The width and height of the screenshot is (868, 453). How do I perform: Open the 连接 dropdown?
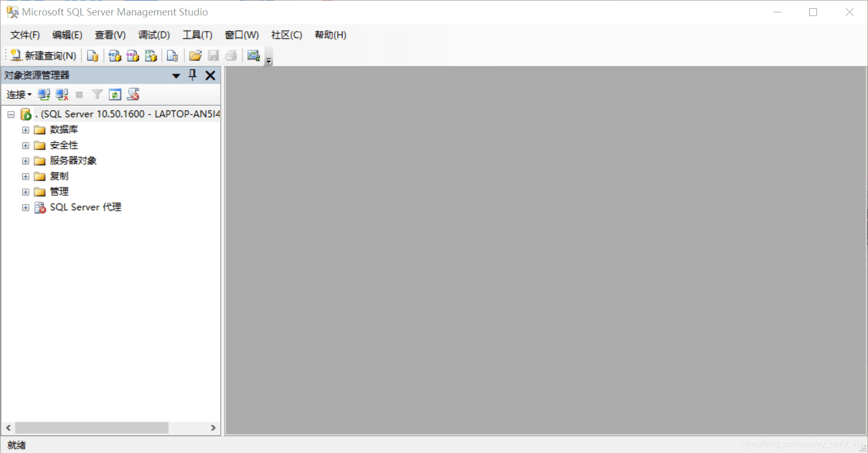19,95
